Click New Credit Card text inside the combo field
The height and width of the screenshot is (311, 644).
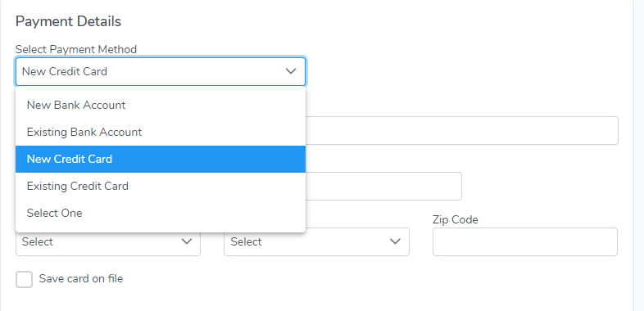[x=65, y=71]
